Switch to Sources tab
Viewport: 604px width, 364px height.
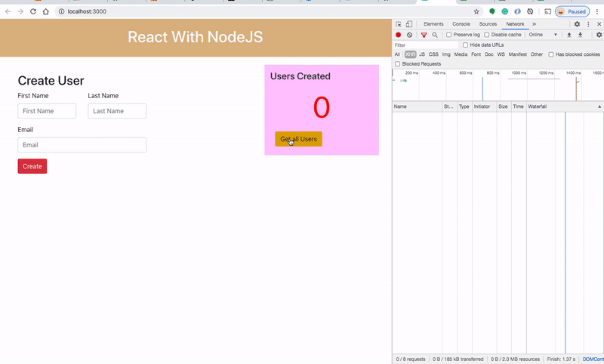[488, 24]
